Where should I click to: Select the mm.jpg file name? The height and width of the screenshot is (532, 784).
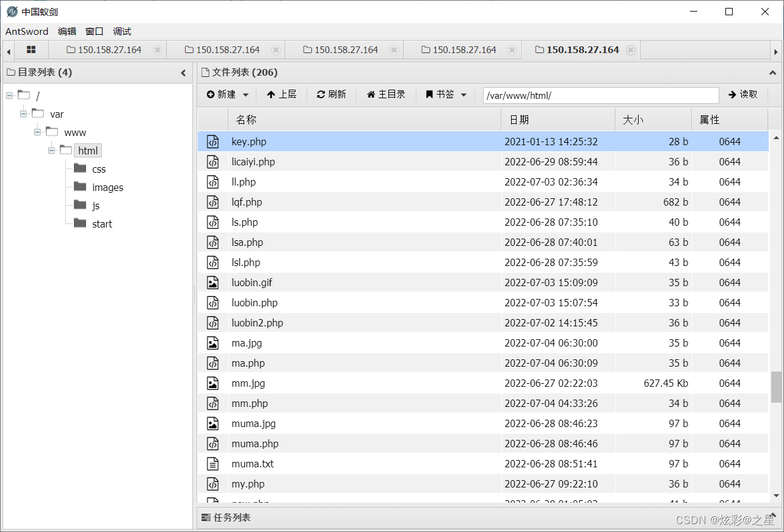click(248, 383)
